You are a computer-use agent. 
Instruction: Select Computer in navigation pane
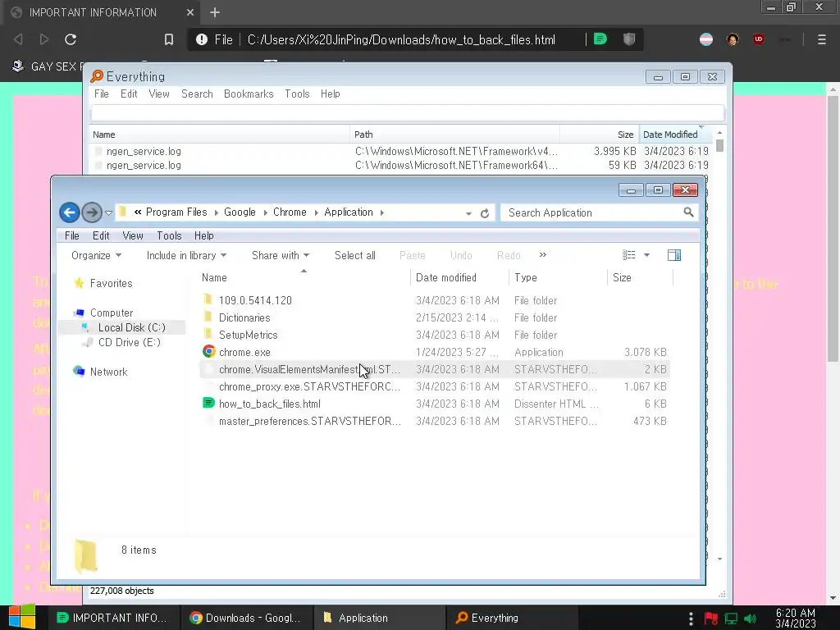coord(111,313)
